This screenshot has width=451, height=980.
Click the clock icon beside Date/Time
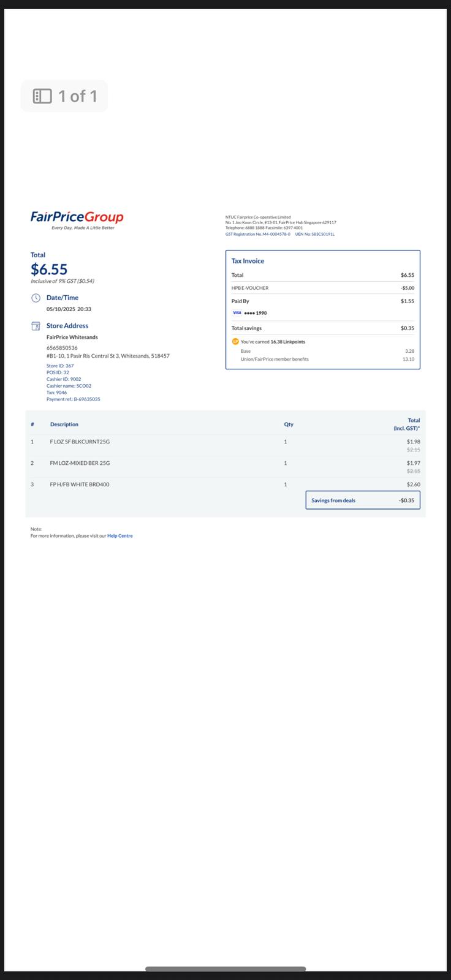pyautogui.click(x=36, y=298)
